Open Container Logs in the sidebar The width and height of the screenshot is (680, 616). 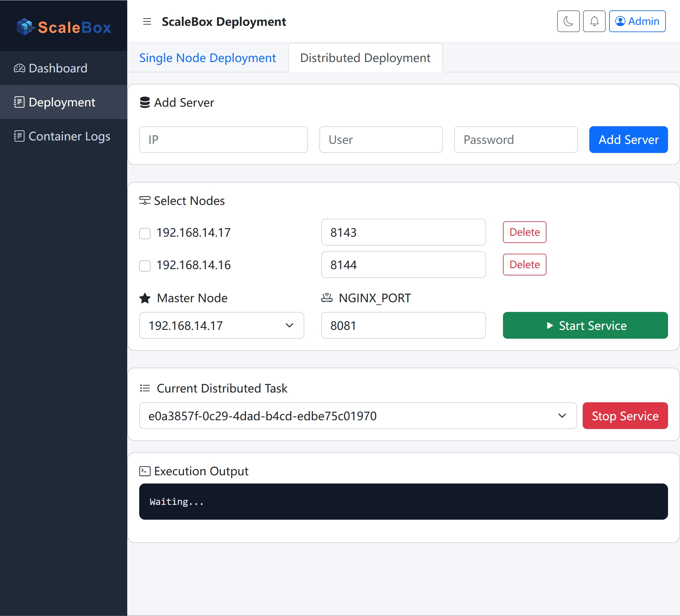click(x=63, y=136)
